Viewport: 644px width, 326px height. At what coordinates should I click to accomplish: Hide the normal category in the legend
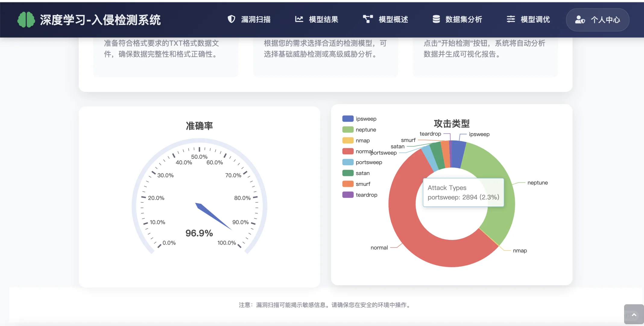pos(364,151)
